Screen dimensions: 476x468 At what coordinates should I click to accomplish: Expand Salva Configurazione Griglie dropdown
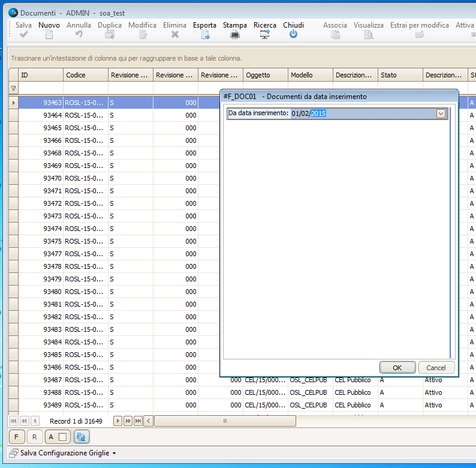click(x=114, y=453)
